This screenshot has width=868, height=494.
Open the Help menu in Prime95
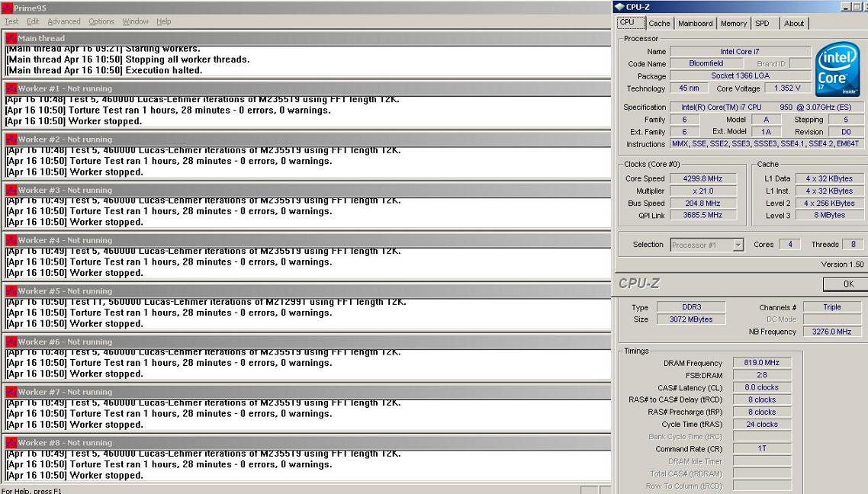[163, 21]
